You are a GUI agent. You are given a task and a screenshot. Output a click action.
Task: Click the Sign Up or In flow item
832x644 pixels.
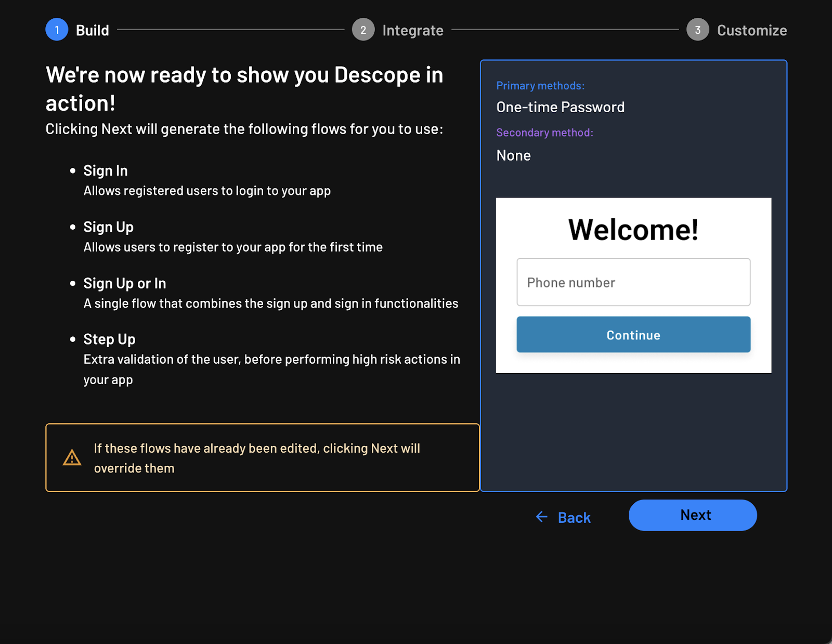point(124,283)
